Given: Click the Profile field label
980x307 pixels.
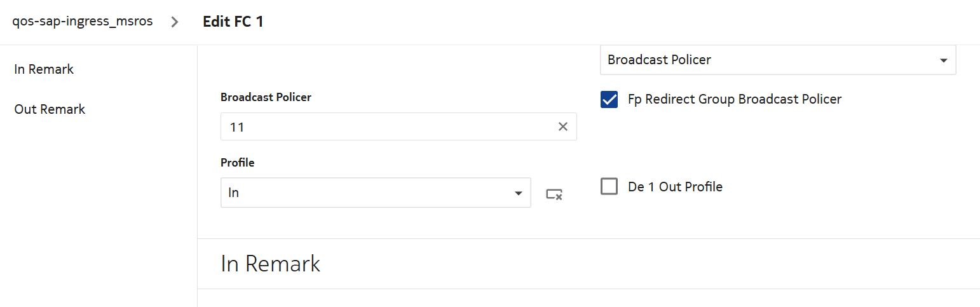Looking at the screenshot, I should (x=237, y=163).
